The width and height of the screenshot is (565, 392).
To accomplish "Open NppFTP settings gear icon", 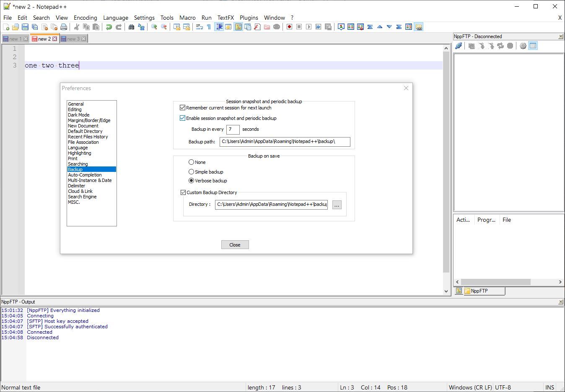I will tap(523, 46).
